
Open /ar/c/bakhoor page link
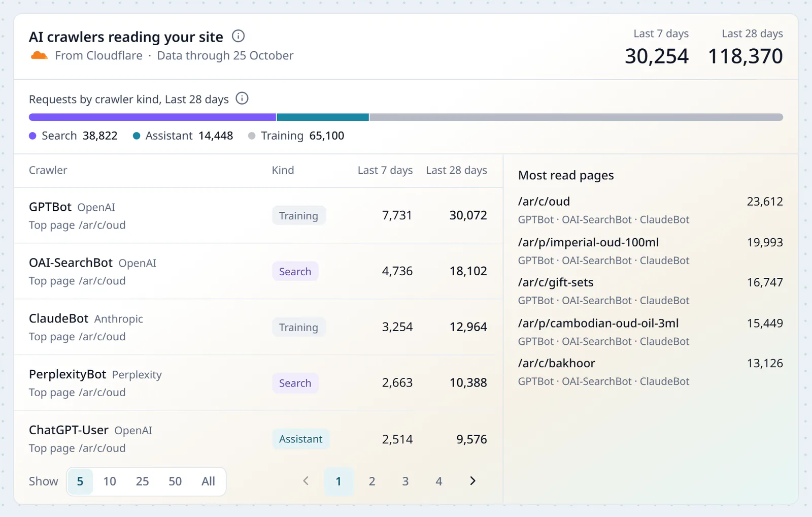click(x=557, y=363)
